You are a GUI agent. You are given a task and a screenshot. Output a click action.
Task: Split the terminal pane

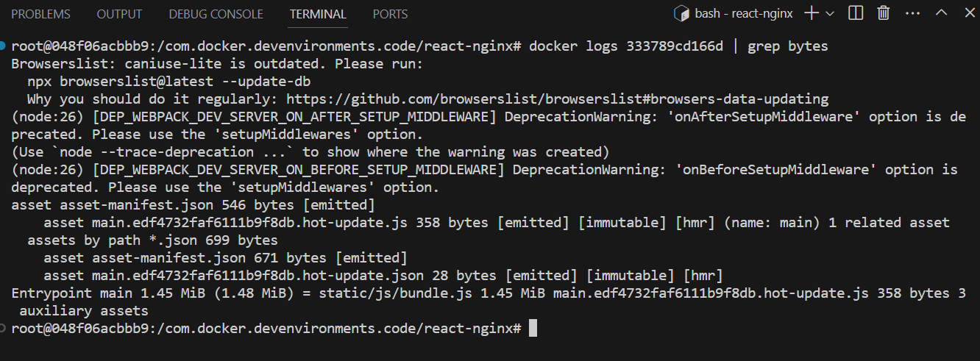coord(856,13)
